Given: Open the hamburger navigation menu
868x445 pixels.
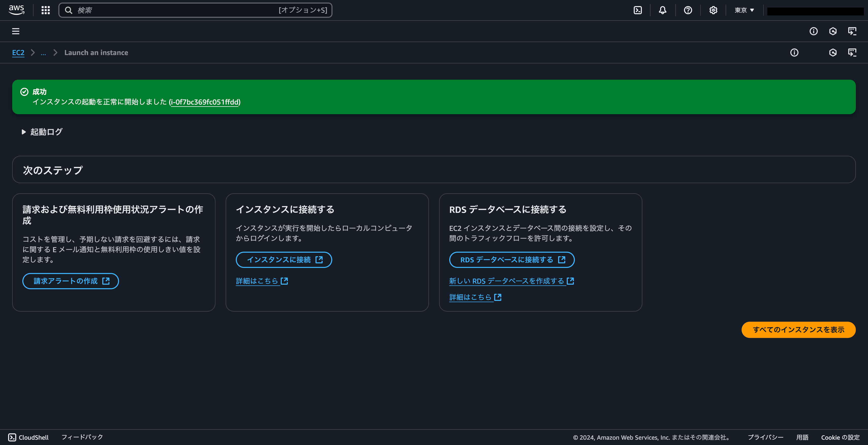Looking at the screenshot, I should pyautogui.click(x=16, y=31).
